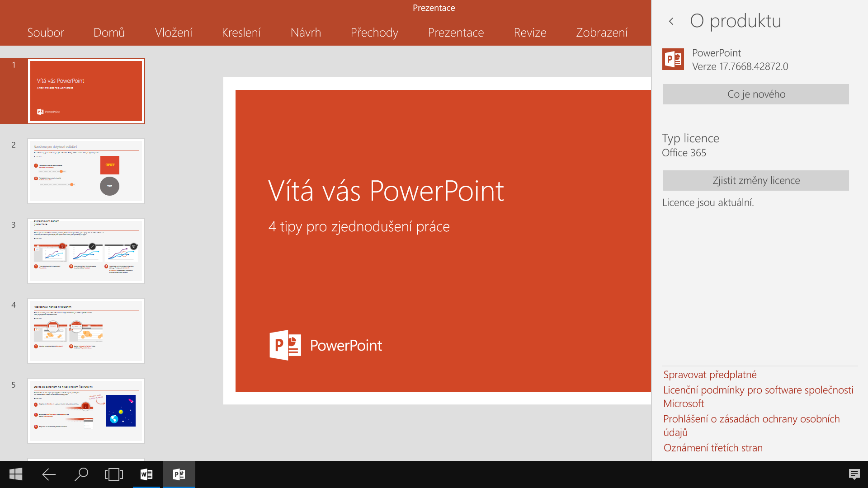Select the PowerPoint taskbar icon
Image resolution: width=868 pixels, height=488 pixels.
[179, 474]
